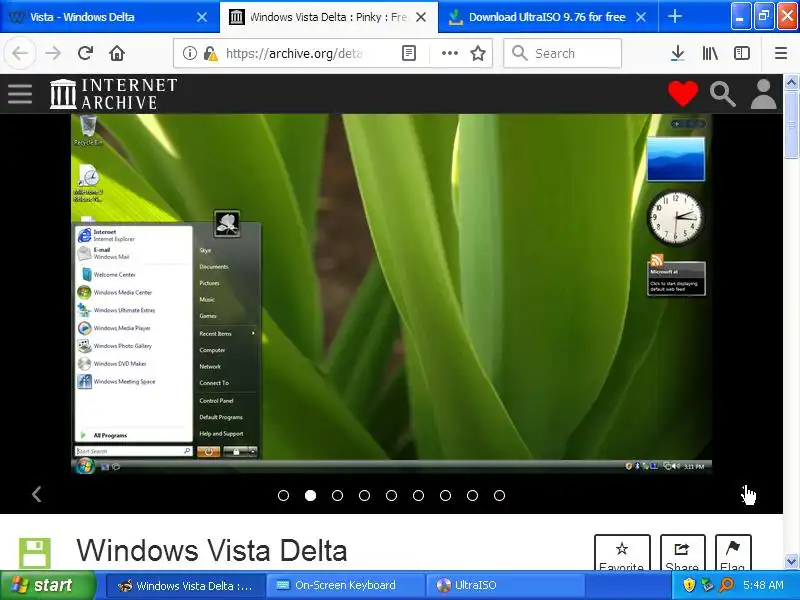Select the second carousel dot
The image size is (800, 600).
[x=310, y=495]
